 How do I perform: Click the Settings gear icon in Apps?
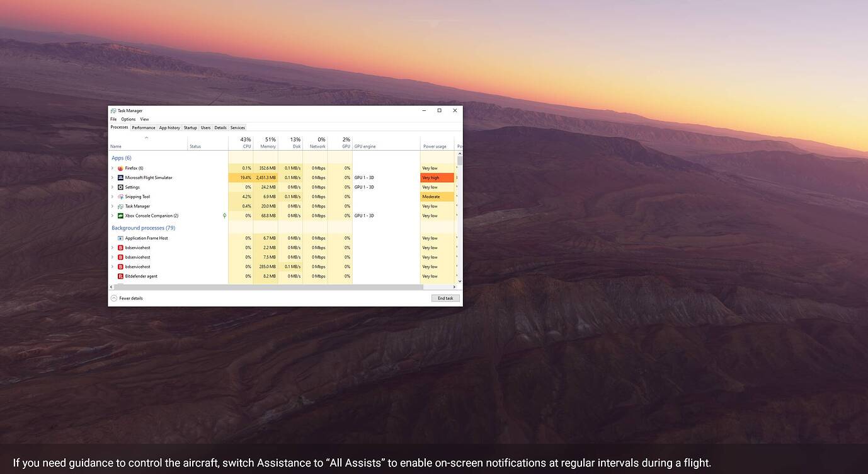click(120, 187)
